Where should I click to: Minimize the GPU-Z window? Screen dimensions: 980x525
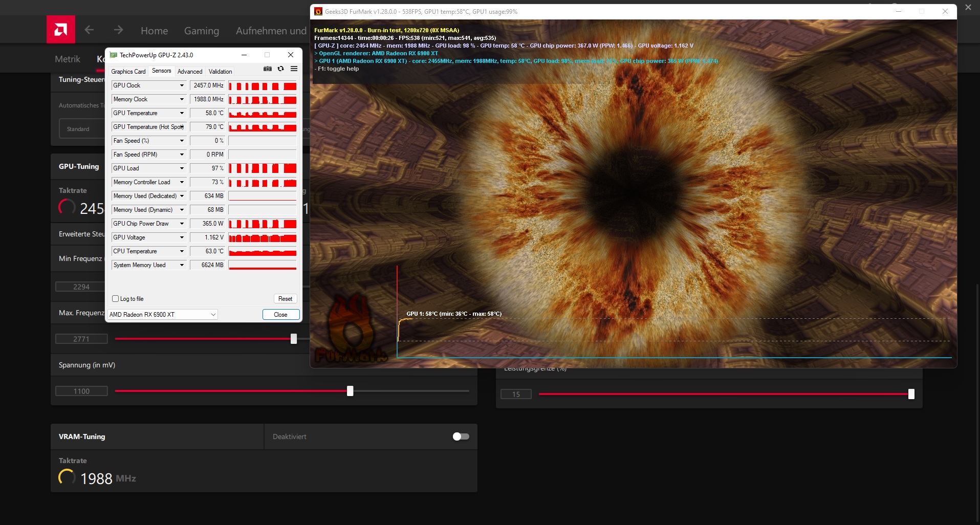(244, 55)
